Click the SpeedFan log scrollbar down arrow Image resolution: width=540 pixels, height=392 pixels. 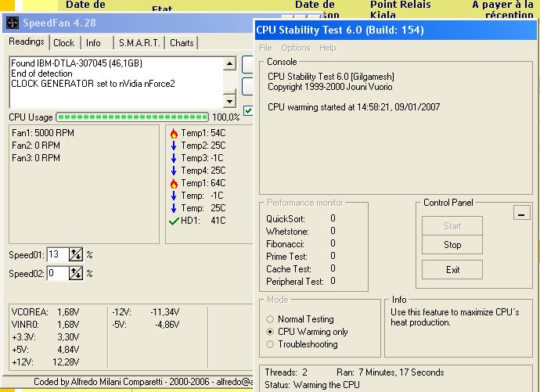pyautogui.click(x=229, y=101)
